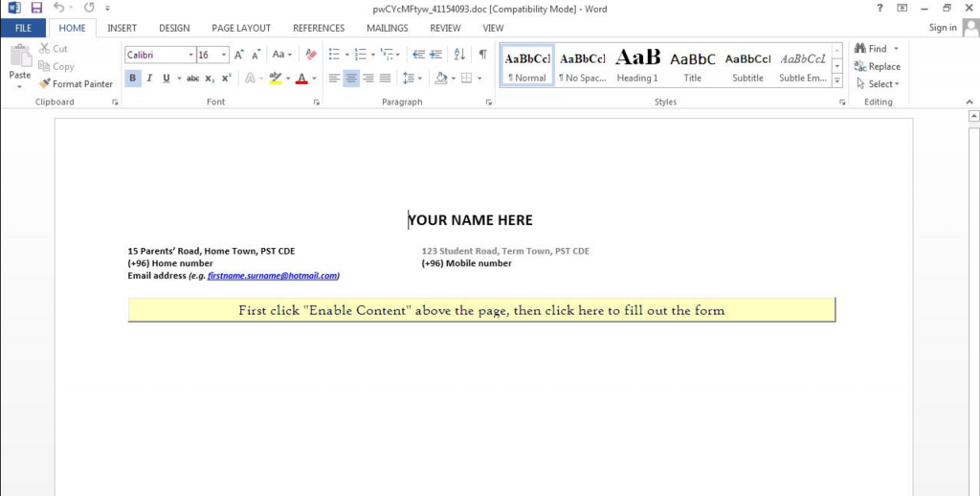Click the Grow Font size icon

(x=239, y=56)
